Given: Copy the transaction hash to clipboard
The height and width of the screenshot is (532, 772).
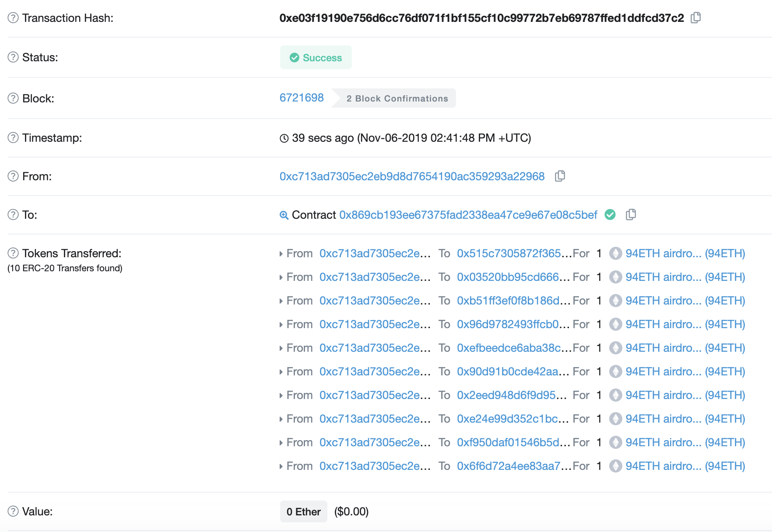Looking at the screenshot, I should (x=695, y=18).
